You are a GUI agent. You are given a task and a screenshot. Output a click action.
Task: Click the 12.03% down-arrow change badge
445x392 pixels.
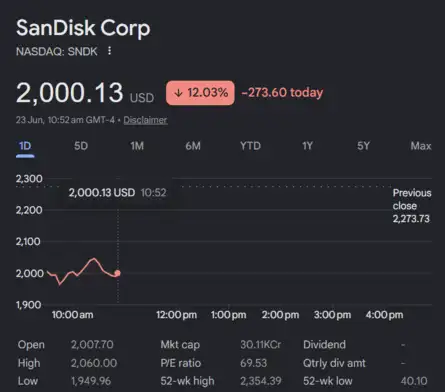pyautogui.click(x=200, y=93)
